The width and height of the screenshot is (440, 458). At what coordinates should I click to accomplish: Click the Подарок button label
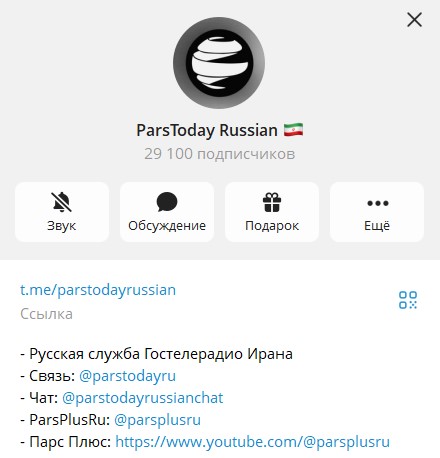click(272, 226)
